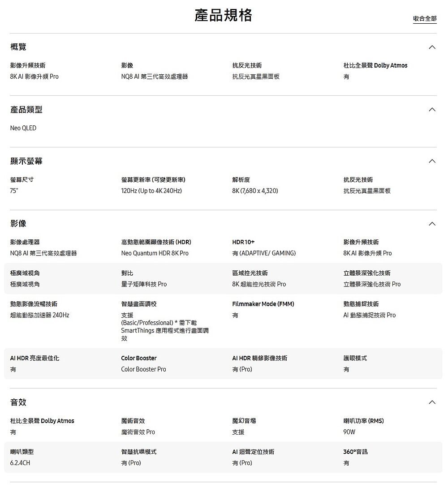448x487 pixels.
Task: Click the 6.2.4CH speaker type value
Action: [x=20, y=463]
